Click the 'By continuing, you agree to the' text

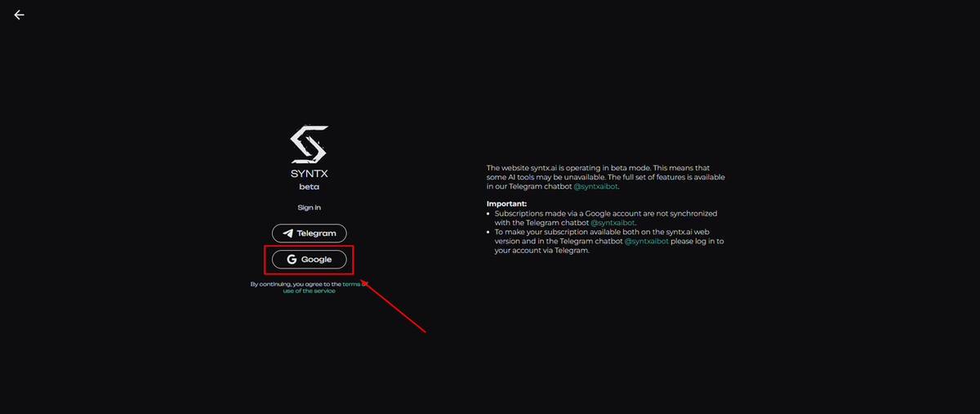(x=296, y=284)
